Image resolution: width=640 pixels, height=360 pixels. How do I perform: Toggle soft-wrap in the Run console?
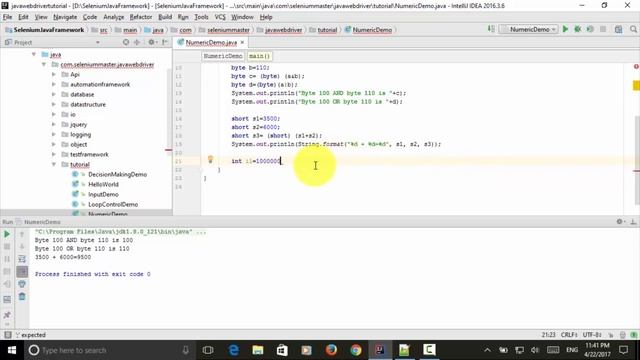(x=22, y=259)
